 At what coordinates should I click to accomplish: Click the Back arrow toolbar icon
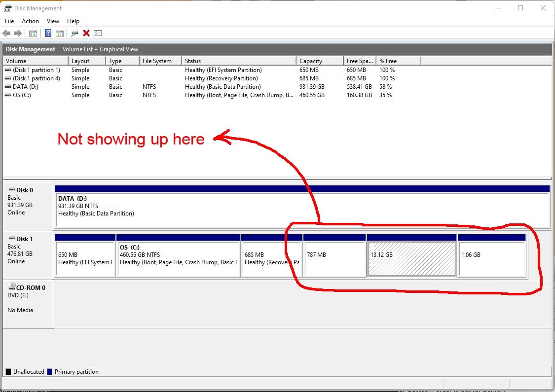[6, 33]
